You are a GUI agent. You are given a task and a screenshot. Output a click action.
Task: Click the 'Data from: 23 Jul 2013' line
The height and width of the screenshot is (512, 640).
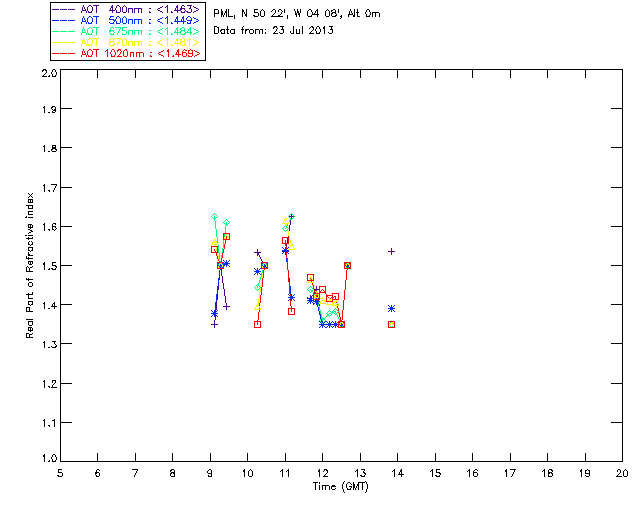coord(273,31)
